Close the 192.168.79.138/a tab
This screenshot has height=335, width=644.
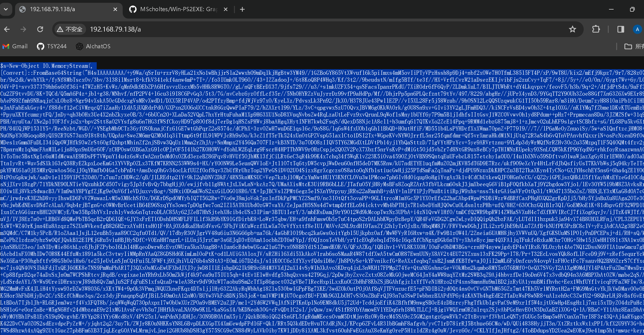click(x=115, y=9)
